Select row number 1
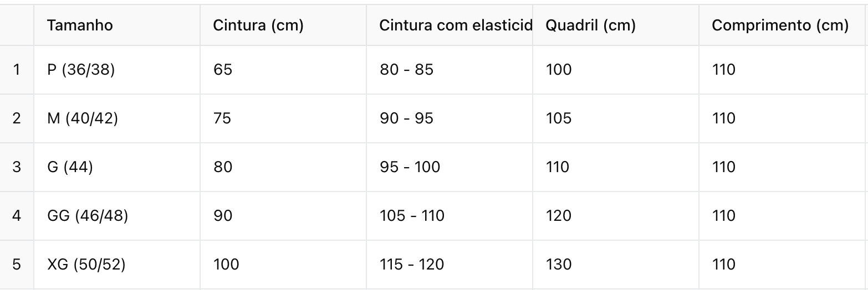The width and height of the screenshot is (868, 290). tap(17, 70)
